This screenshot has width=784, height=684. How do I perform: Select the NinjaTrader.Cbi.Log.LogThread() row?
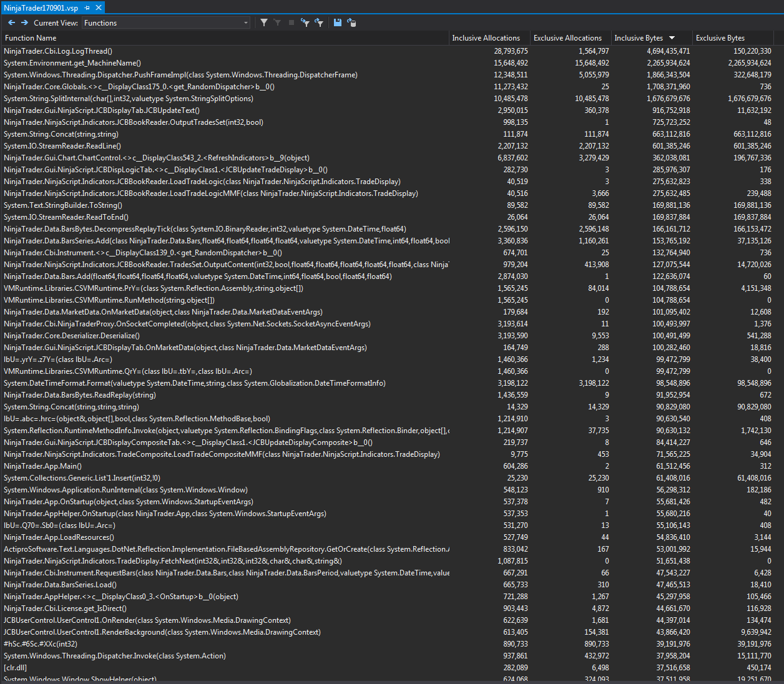tap(387, 51)
